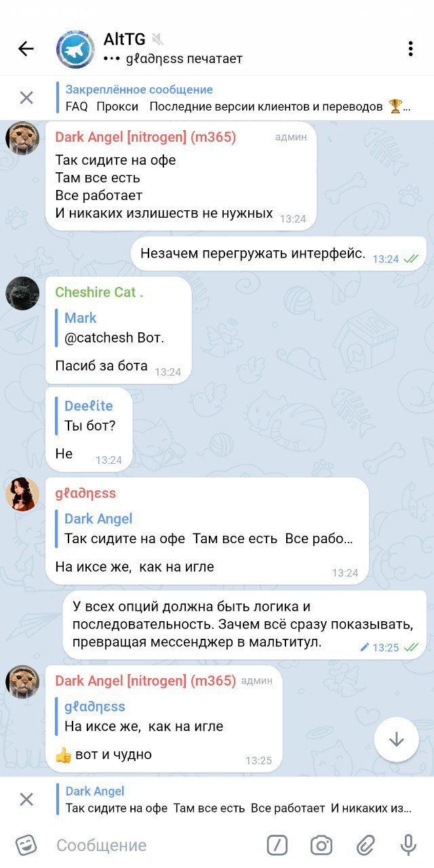Screen dimensions: 434x868
Task: Tap the microphone voice message icon
Action: [408, 845]
